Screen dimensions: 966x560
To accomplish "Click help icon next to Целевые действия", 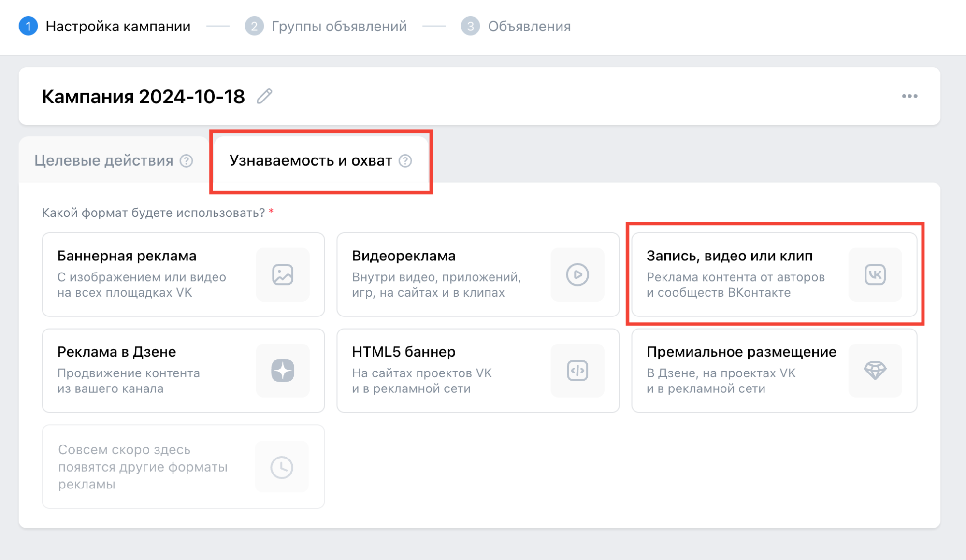I will coord(186,161).
